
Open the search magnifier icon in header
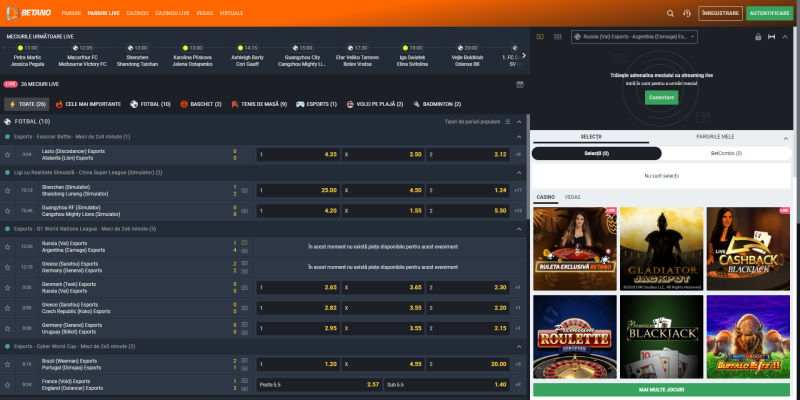coord(670,13)
